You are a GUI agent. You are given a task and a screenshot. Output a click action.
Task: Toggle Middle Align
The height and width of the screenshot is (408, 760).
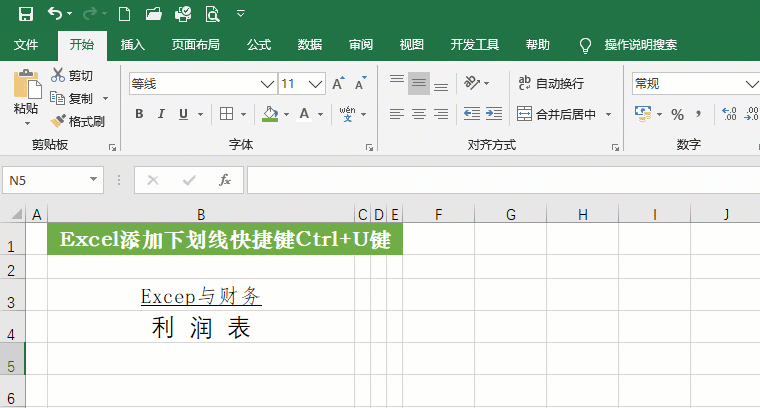click(419, 84)
